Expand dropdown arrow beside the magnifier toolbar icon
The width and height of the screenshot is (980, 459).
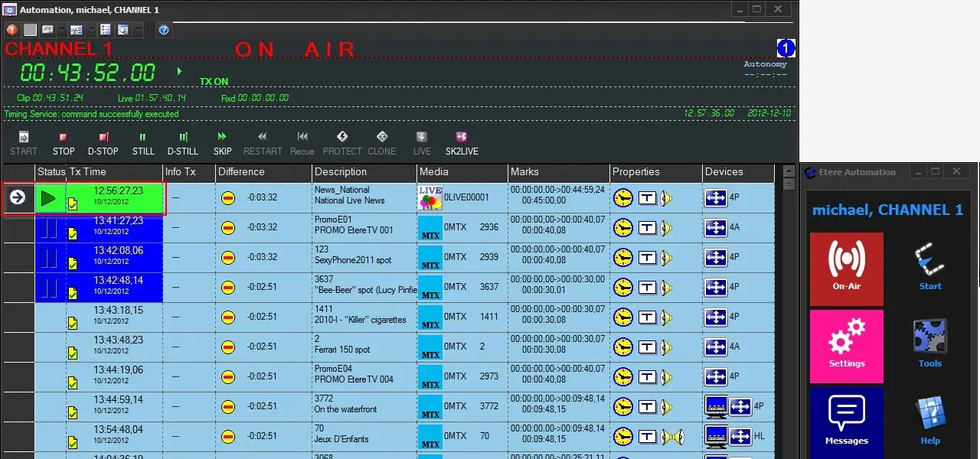pos(139,30)
